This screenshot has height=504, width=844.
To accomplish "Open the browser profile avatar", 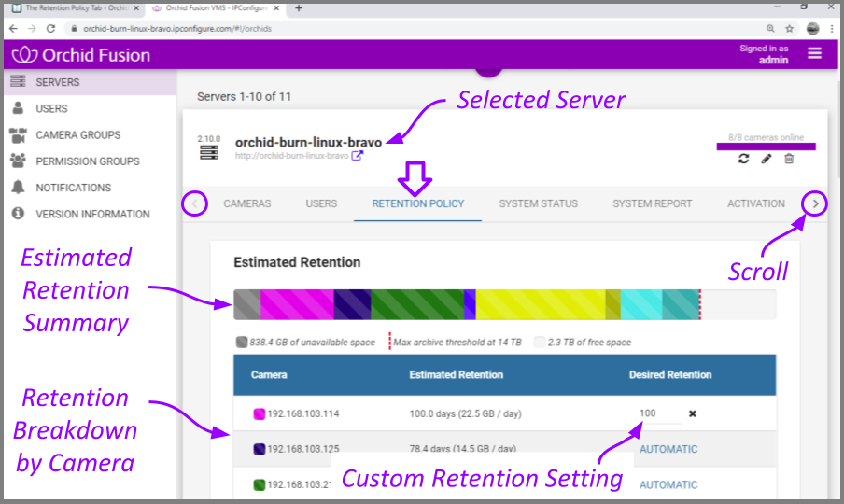I will click(813, 29).
